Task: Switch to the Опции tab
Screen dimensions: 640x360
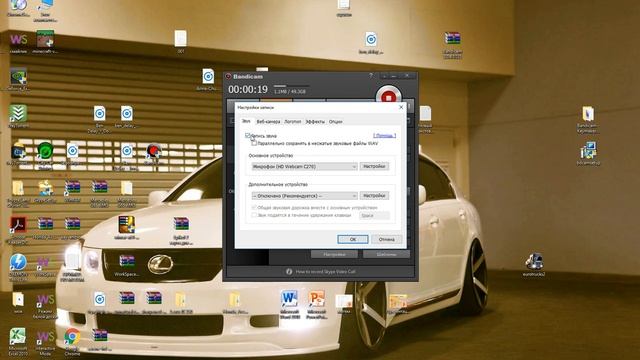Action: 336,122
